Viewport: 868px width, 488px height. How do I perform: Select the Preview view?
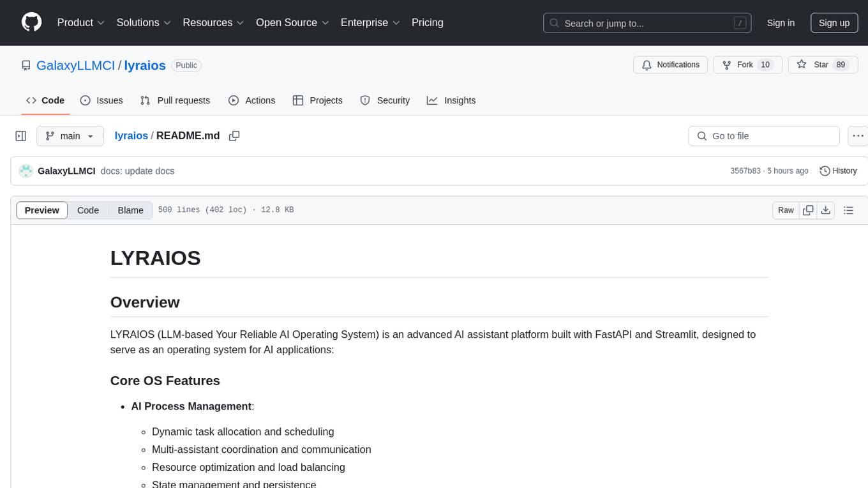click(42, 210)
